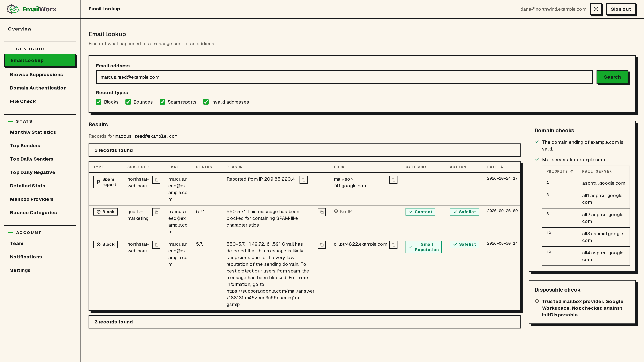Sort mail servers by Priority column
The height and width of the screenshot is (362, 644).
point(560,171)
